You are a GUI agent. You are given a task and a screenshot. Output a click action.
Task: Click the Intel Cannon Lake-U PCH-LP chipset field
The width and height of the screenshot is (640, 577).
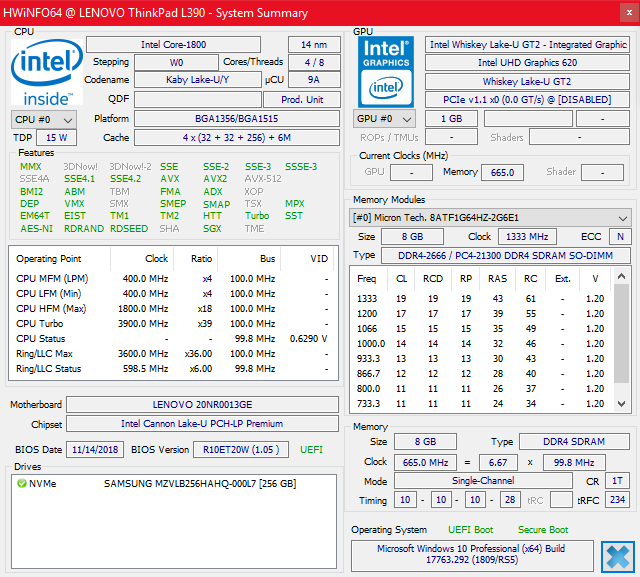coord(202,424)
